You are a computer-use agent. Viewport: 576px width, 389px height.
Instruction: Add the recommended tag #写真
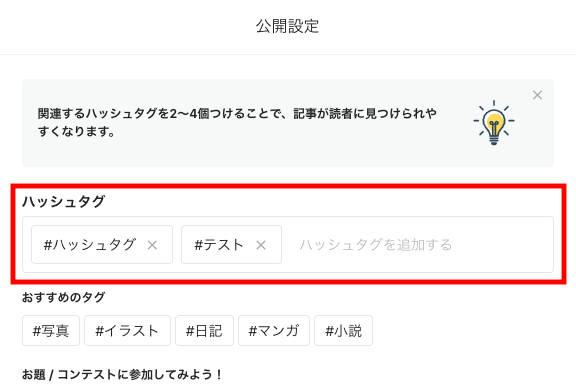(x=51, y=331)
